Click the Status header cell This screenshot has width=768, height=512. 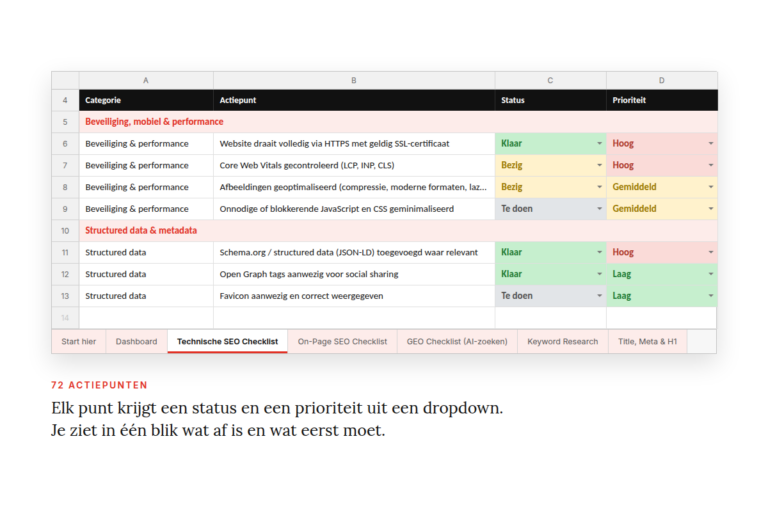point(551,100)
